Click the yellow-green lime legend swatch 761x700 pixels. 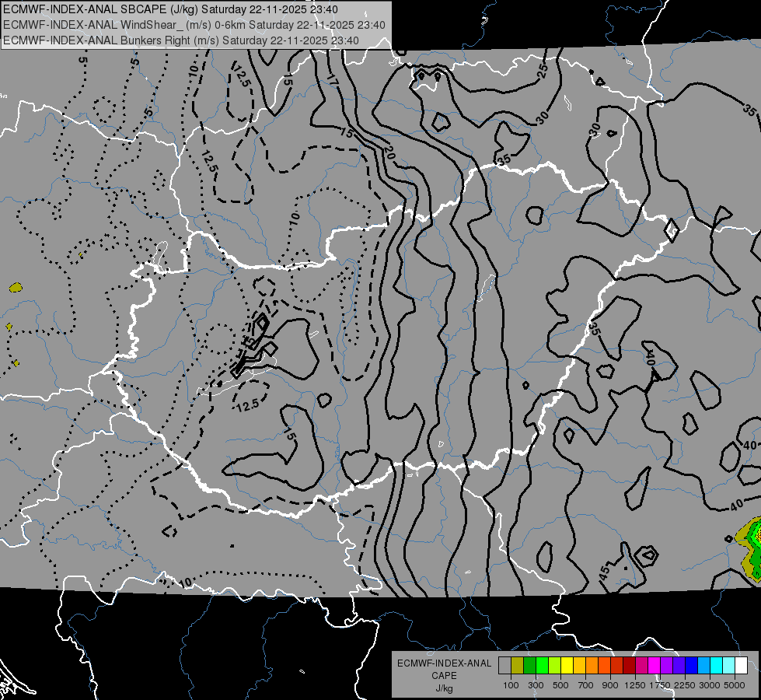point(554,666)
